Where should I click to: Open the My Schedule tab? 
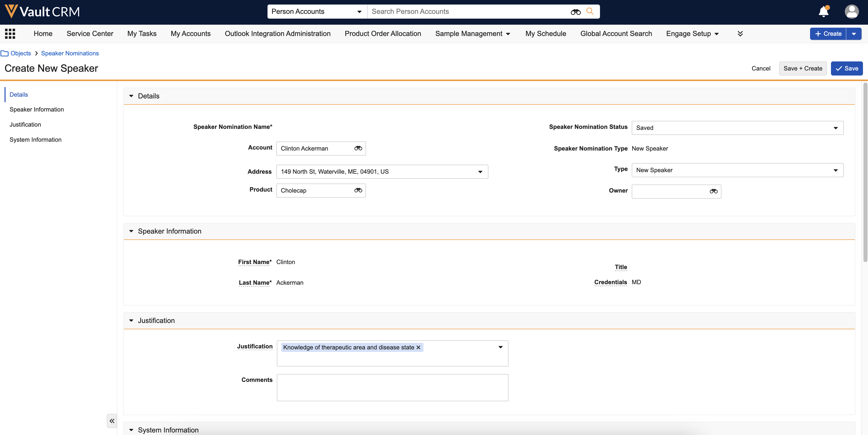tap(546, 34)
